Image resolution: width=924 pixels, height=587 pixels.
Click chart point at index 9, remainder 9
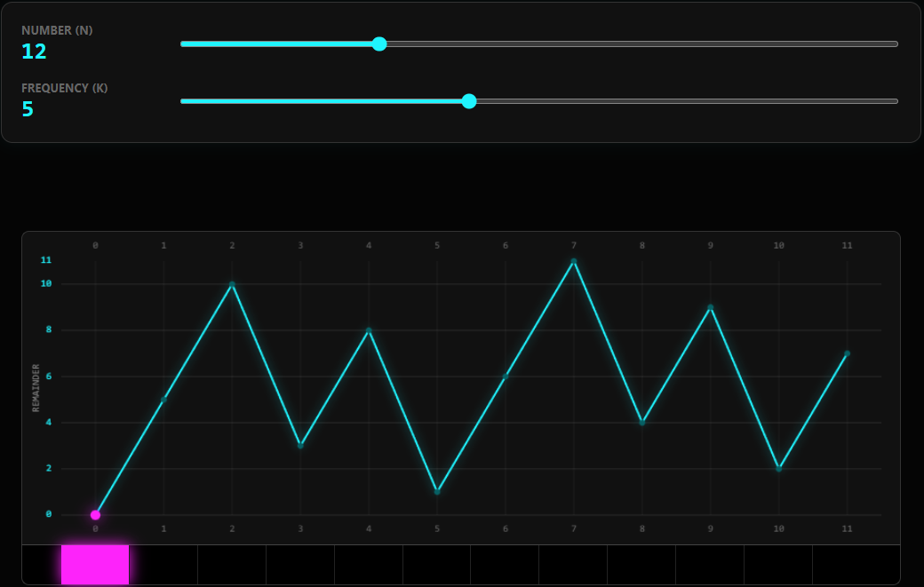click(x=711, y=307)
